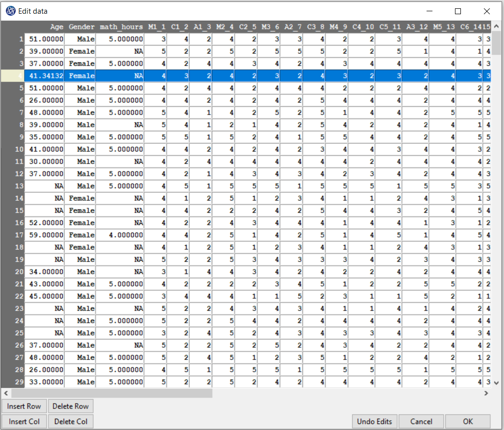Click the NA Age cell in row 25
Screen dimensions: 504x430
coord(44,333)
